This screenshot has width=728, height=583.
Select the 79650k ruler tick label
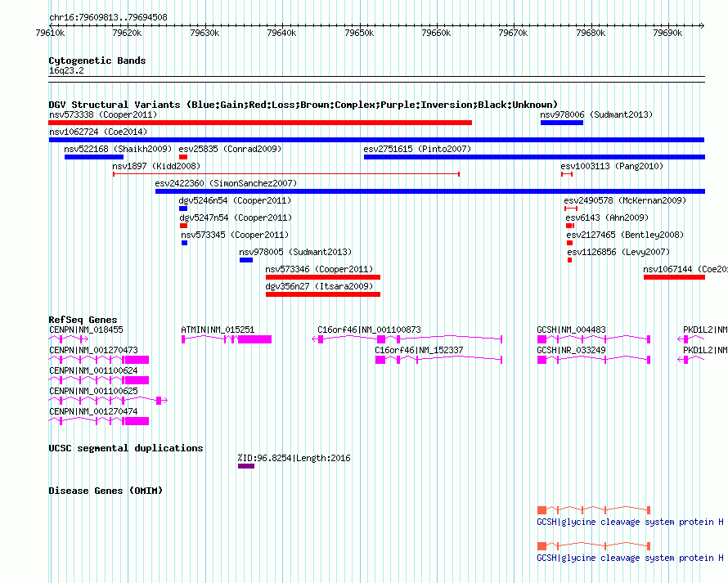click(359, 33)
